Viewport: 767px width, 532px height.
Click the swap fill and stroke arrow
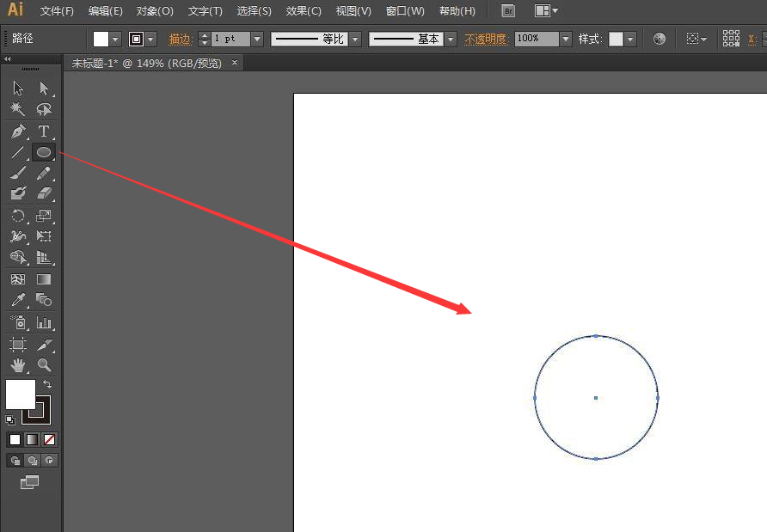pyautogui.click(x=47, y=384)
